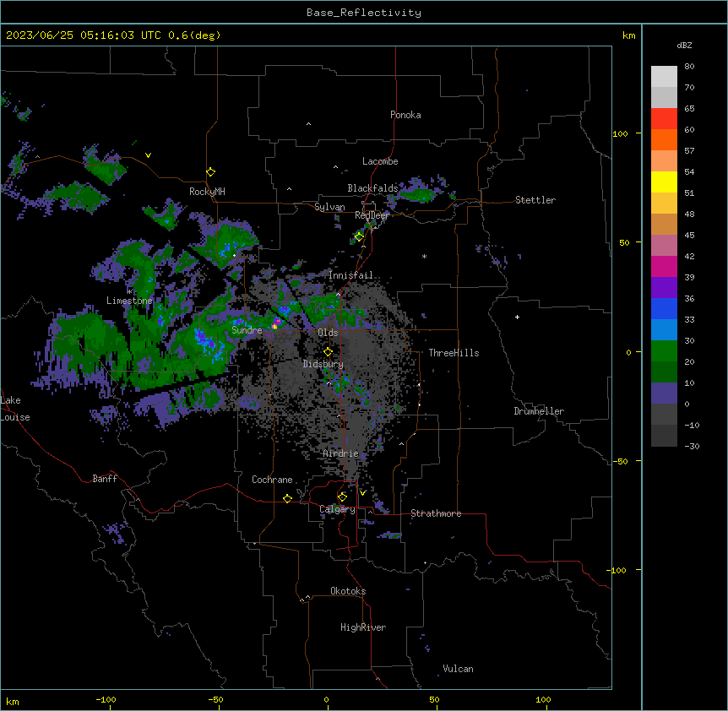The width and height of the screenshot is (728, 711).
Task: Click the Limestone label
Action: point(129,301)
